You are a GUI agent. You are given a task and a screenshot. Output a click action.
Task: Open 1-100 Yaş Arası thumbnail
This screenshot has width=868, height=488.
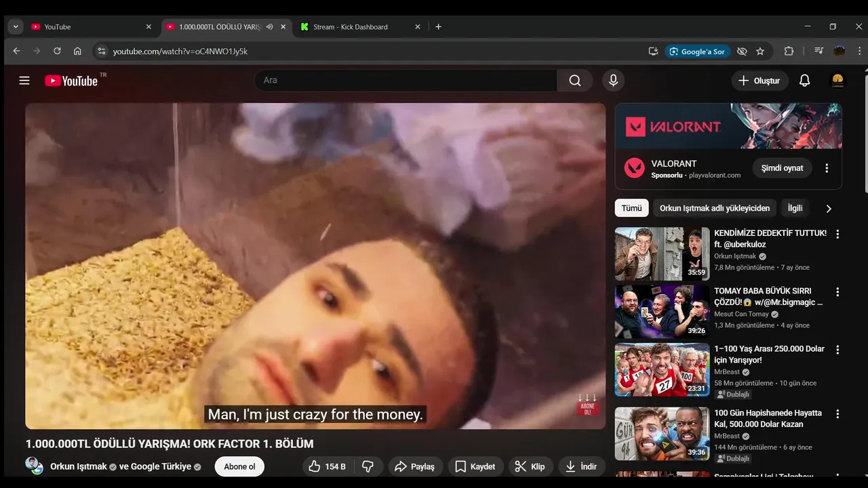point(662,369)
